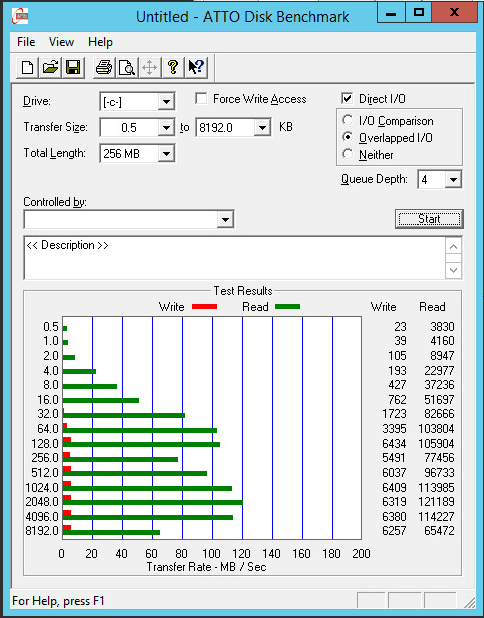
Task: Enable Force Write Access checkbox
Action: point(201,99)
